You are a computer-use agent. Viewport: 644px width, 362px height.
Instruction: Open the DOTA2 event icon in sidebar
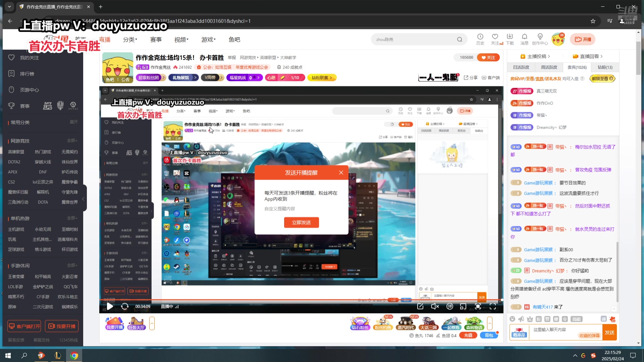(73, 106)
